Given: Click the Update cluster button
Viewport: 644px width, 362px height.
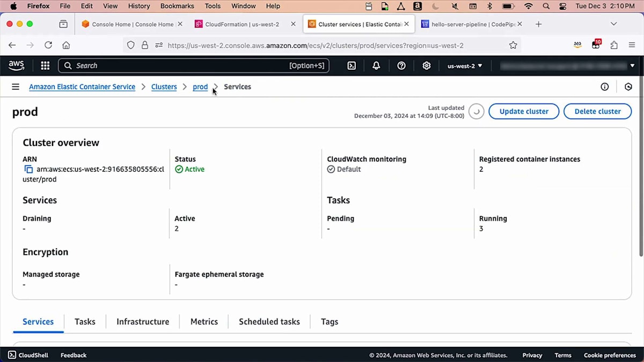Looking at the screenshot, I should pyautogui.click(x=524, y=112).
